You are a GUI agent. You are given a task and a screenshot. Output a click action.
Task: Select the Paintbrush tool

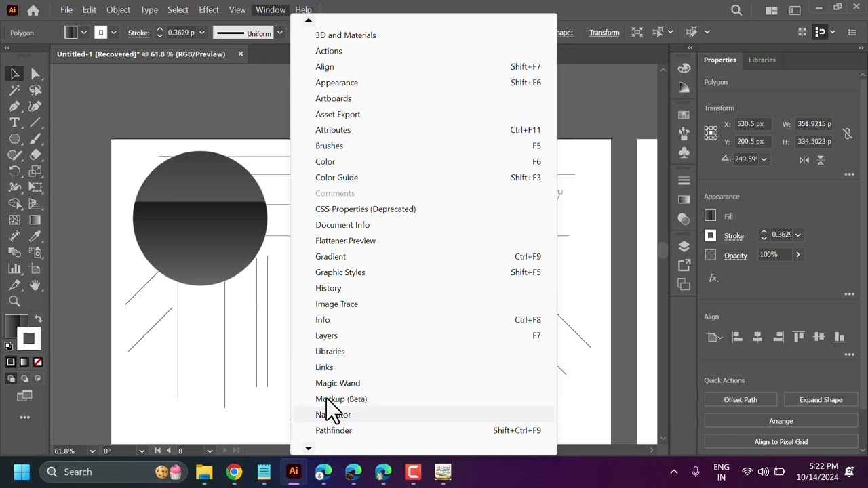[35, 139]
